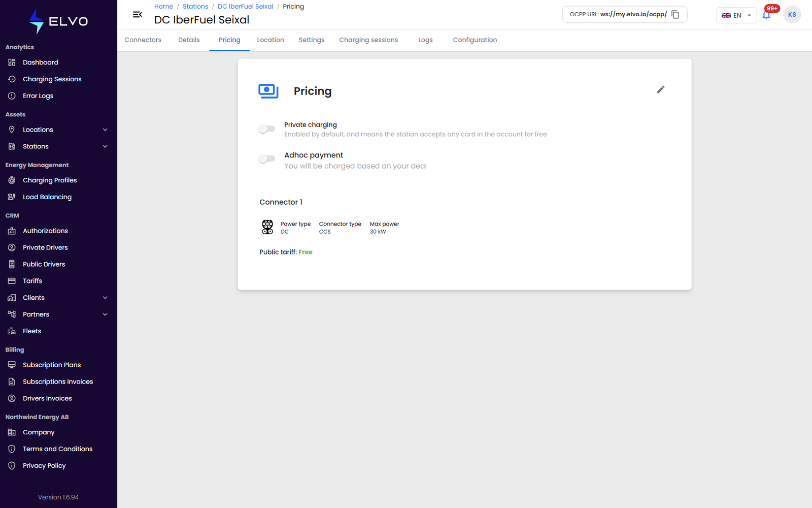Click the Charging Sessions history icon
Image resolution: width=812 pixels, height=508 pixels.
click(12, 79)
